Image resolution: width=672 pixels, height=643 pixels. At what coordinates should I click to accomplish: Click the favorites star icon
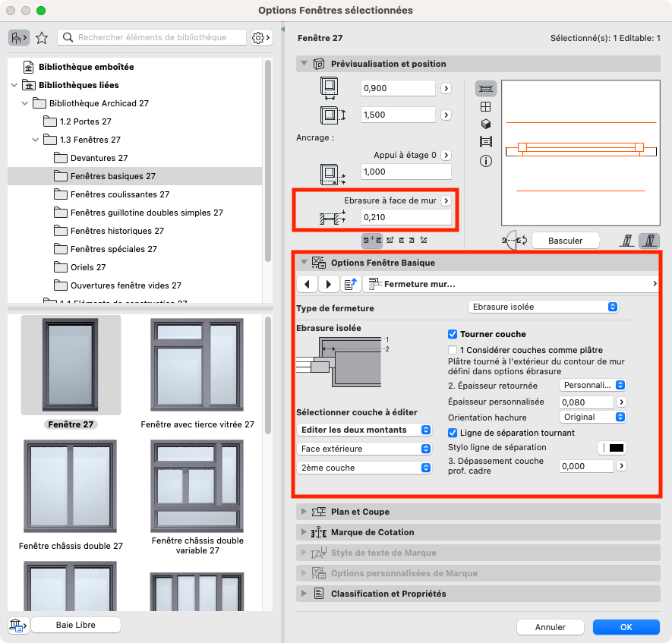coord(42,37)
